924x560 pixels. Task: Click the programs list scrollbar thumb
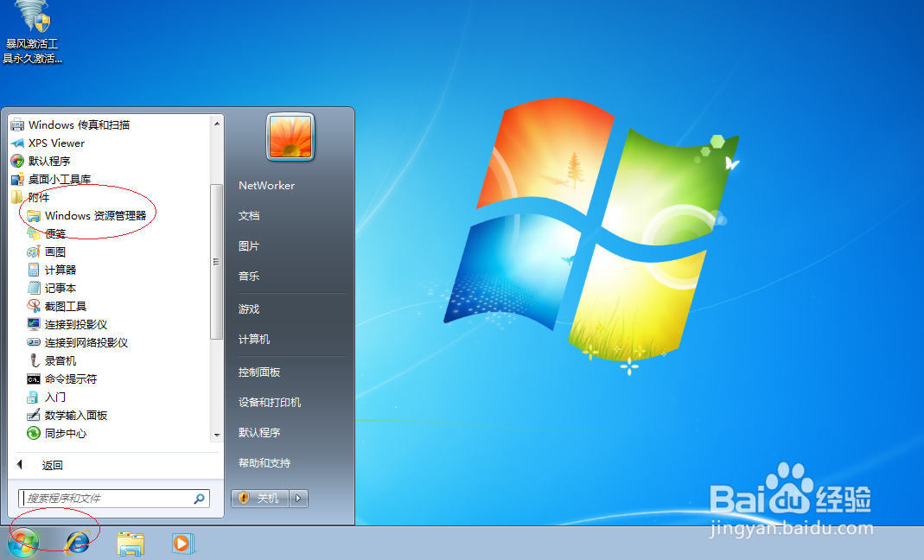216,262
